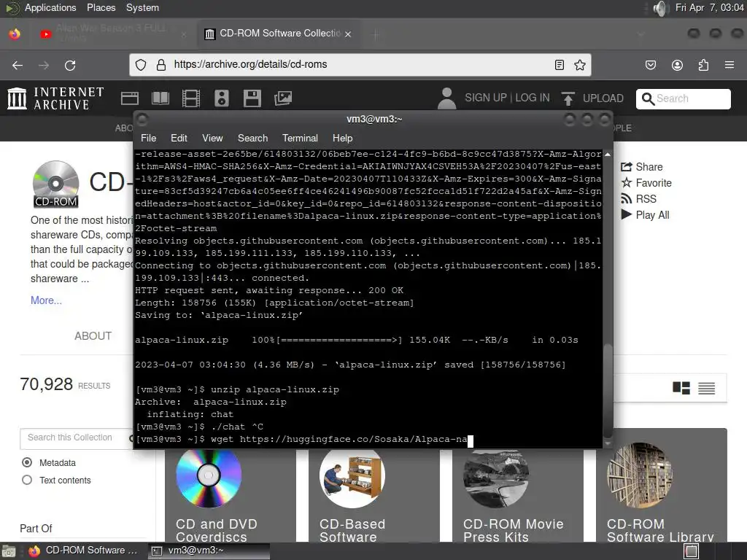This screenshot has height=560, width=747.
Task: Click the Search this Collection field
Action: tap(76, 437)
